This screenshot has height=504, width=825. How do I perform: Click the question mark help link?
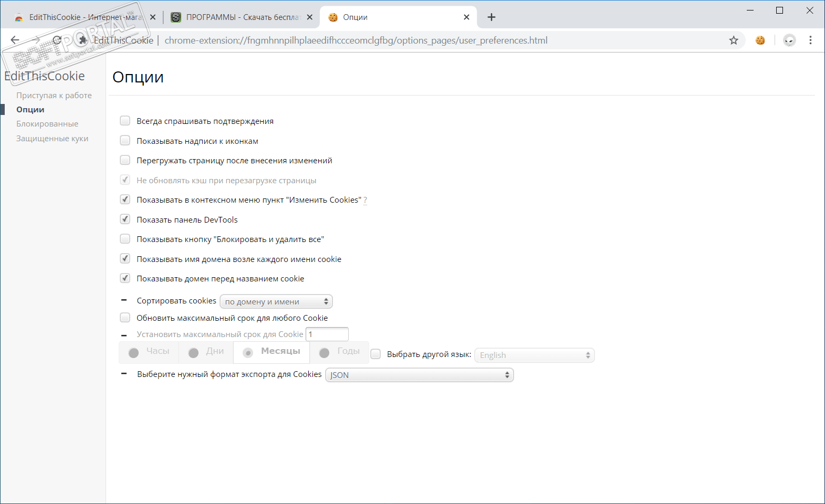coord(365,200)
